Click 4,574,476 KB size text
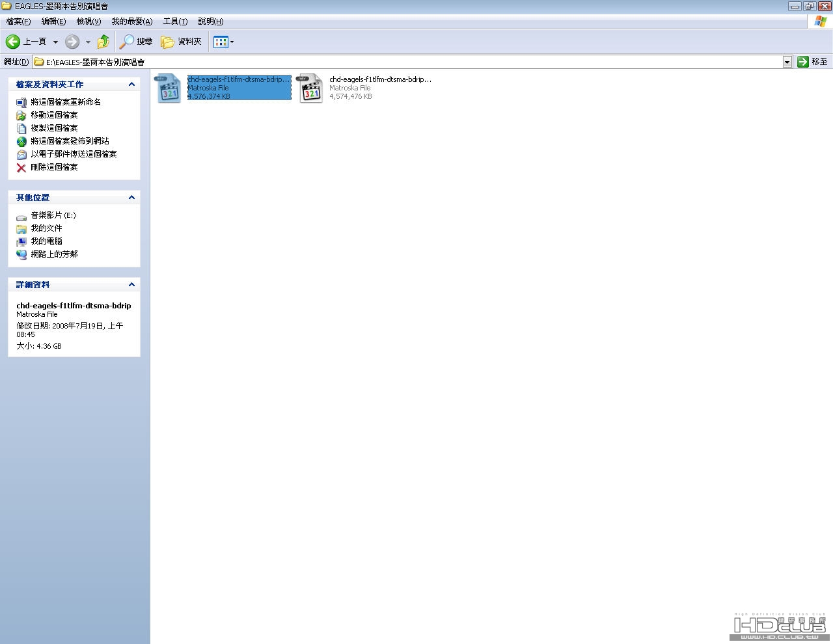This screenshot has height=644, width=833. click(351, 96)
